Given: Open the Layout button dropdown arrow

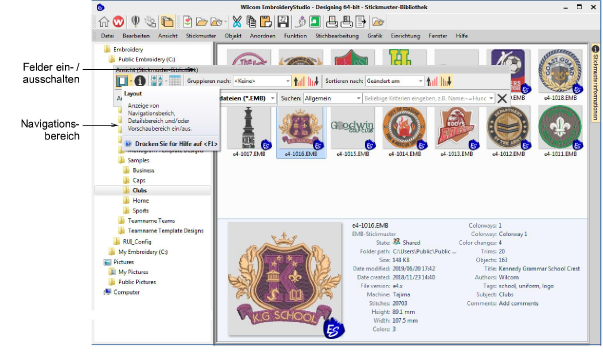Looking at the screenshot, I should [131, 81].
